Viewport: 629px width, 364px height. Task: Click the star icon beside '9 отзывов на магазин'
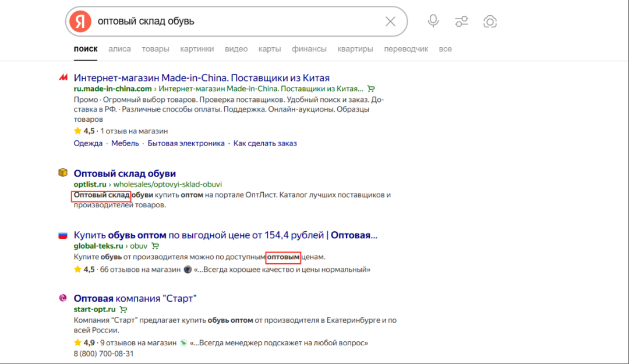point(77,342)
